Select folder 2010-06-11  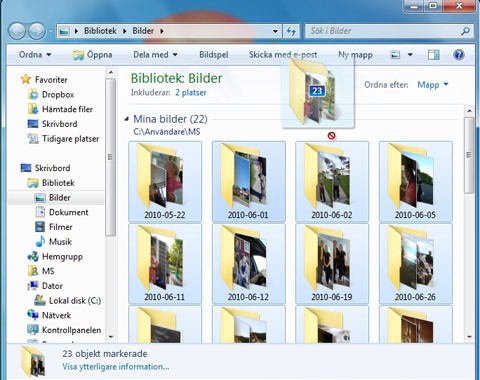point(165,264)
